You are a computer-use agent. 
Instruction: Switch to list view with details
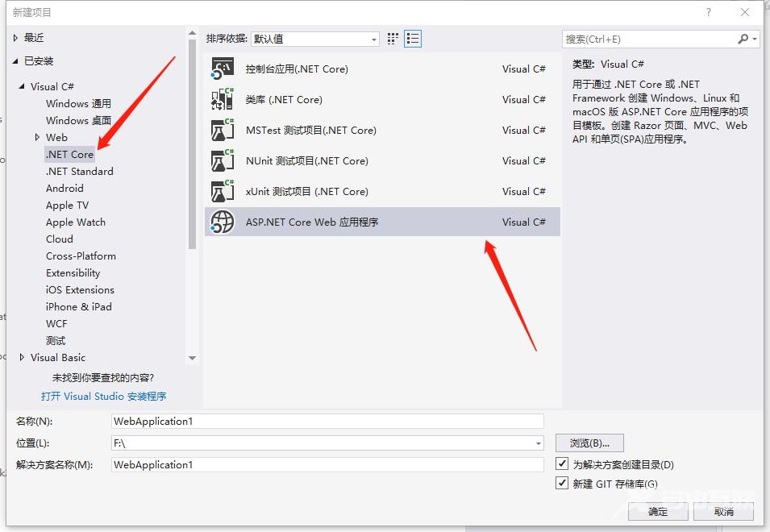[413, 39]
